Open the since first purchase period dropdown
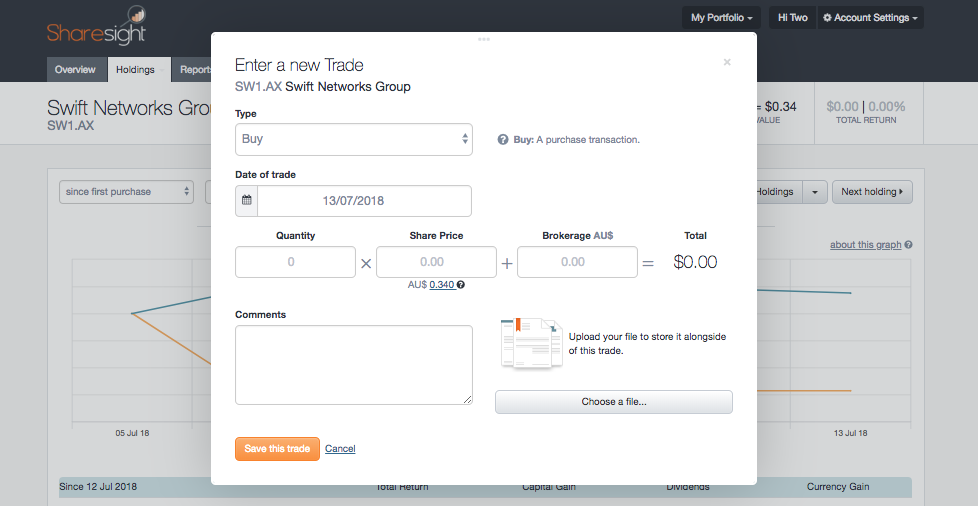The height and width of the screenshot is (506, 978). click(127, 192)
